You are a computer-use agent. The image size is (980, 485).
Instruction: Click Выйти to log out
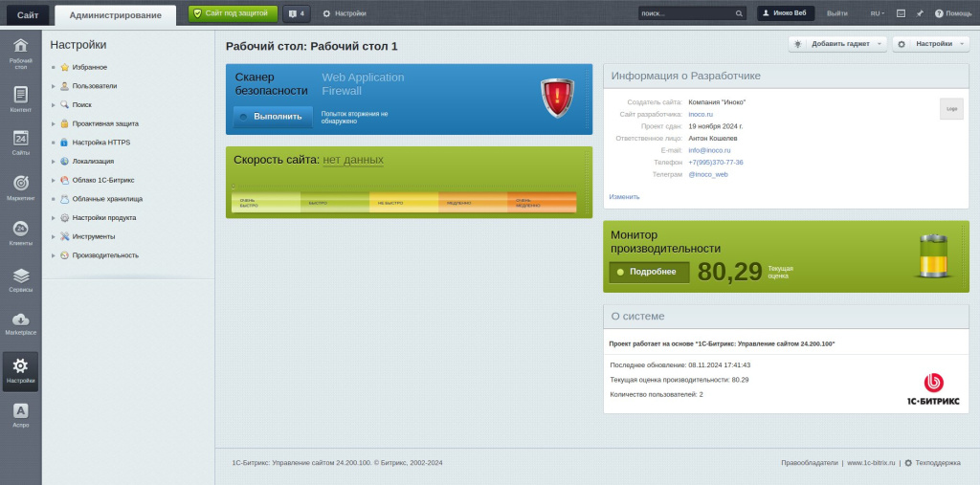pyautogui.click(x=836, y=13)
